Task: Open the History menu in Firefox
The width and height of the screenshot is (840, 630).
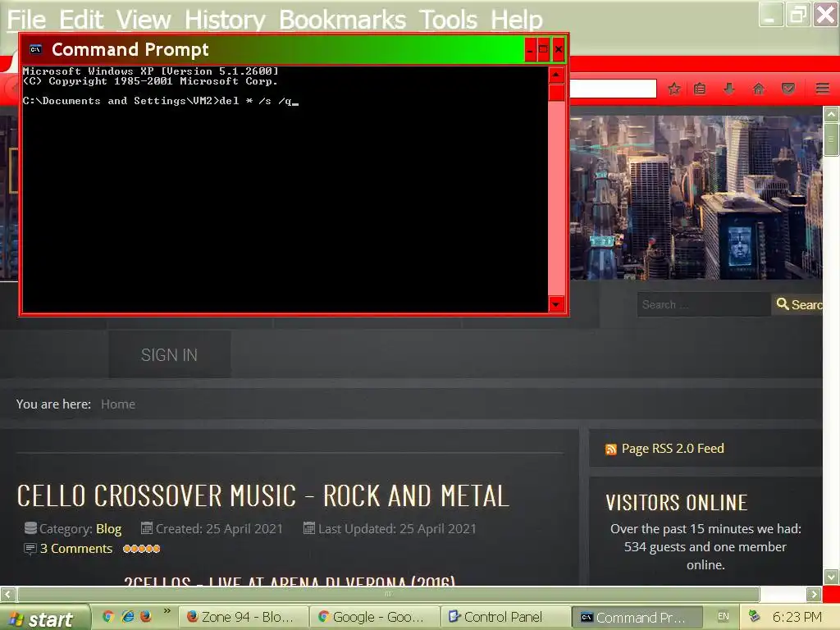Action: [225, 20]
